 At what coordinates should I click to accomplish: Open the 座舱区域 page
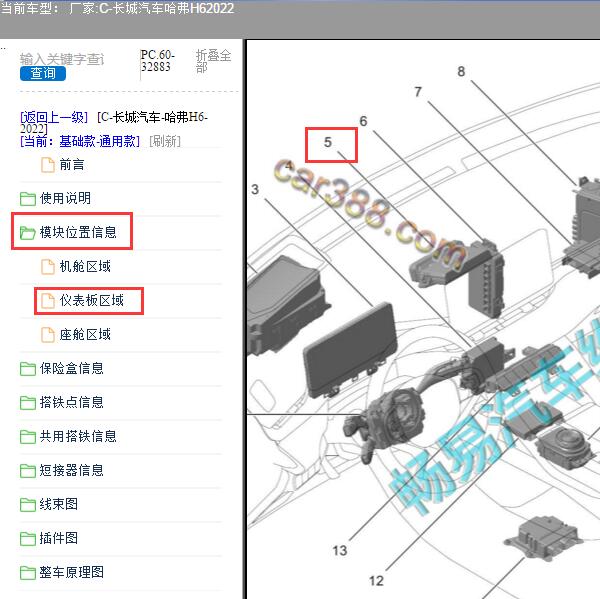pyautogui.click(x=85, y=335)
